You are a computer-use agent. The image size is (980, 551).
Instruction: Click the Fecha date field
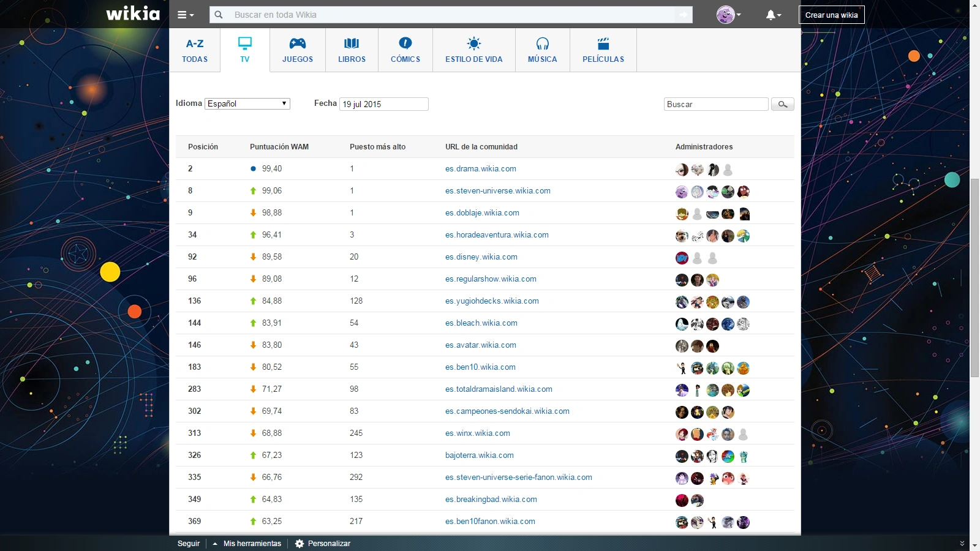pos(383,104)
